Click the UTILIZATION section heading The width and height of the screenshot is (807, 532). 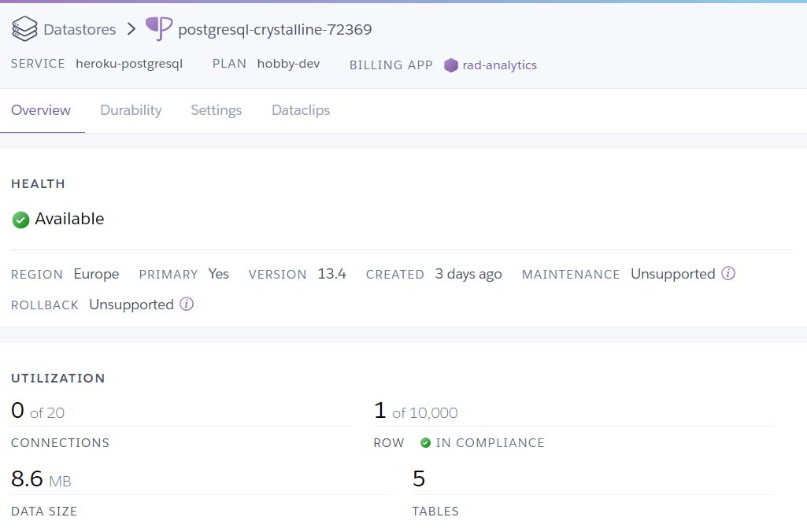[58, 379]
